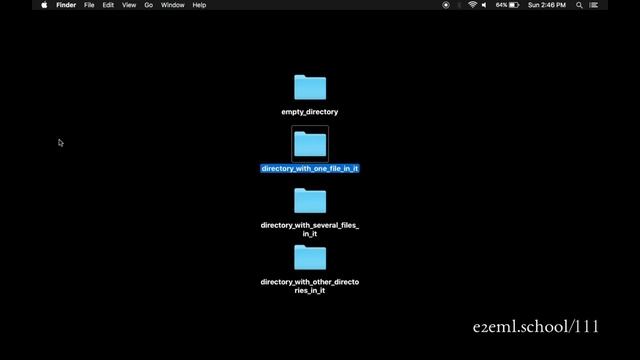
Task: Click the Sun 2:46 PM clock
Action: pyautogui.click(x=547, y=5)
